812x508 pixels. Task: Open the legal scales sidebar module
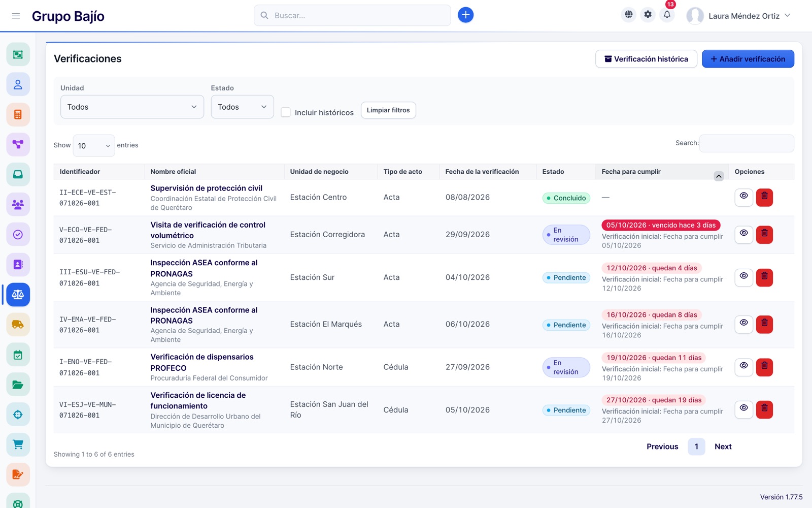[18, 295]
